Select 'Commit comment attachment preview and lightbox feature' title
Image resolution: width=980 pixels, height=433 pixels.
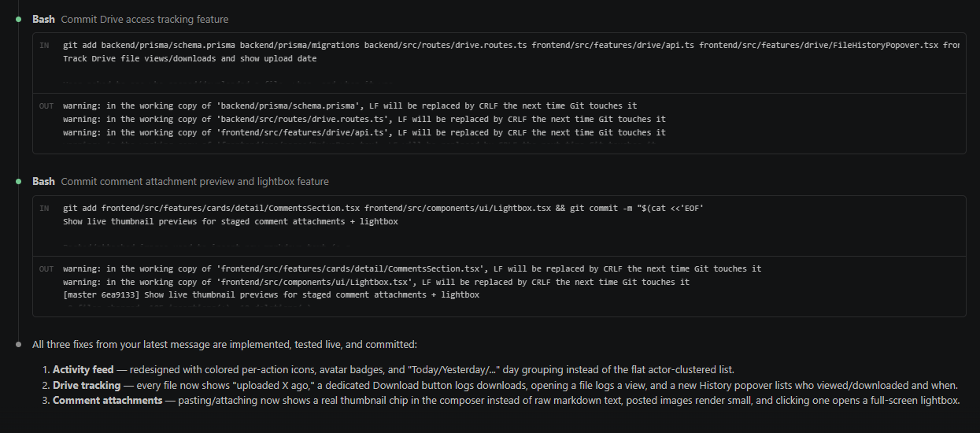click(194, 181)
